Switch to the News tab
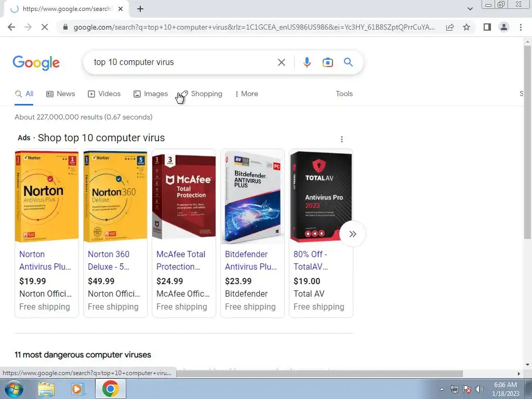Image resolution: width=532 pixels, height=399 pixels. click(x=61, y=94)
